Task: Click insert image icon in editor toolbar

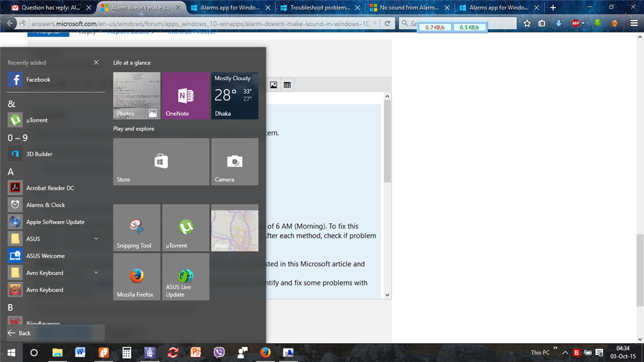Action: coord(274,85)
